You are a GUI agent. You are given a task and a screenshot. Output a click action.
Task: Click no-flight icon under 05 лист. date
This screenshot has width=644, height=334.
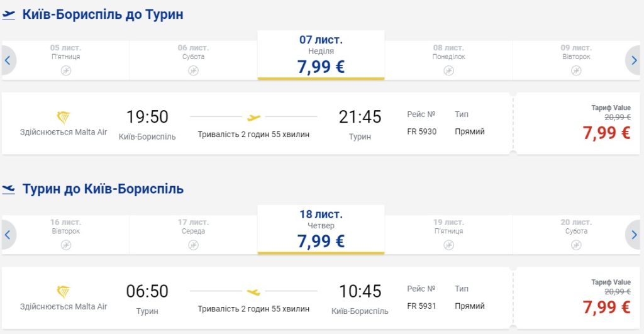66,70
